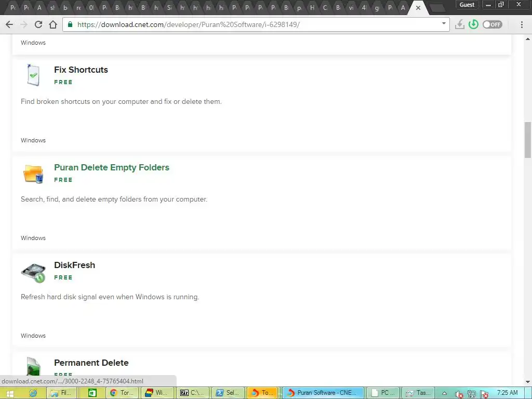This screenshot has height=399, width=532.
Task: Close the active browser tab
Action: pyautogui.click(x=418, y=7)
